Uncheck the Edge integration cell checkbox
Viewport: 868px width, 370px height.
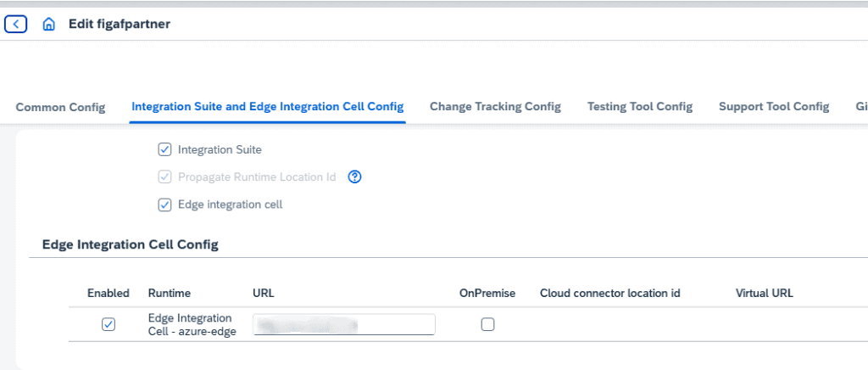pos(164,205)
